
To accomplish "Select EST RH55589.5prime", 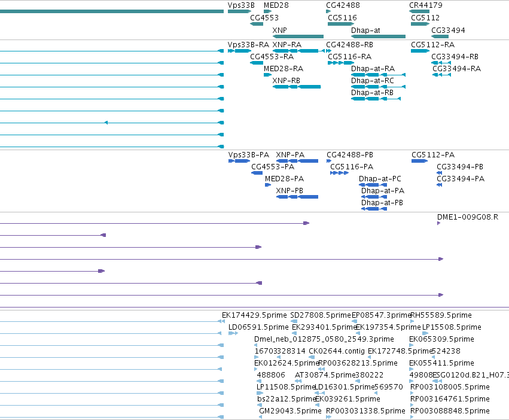I will (x=441, y=315).
